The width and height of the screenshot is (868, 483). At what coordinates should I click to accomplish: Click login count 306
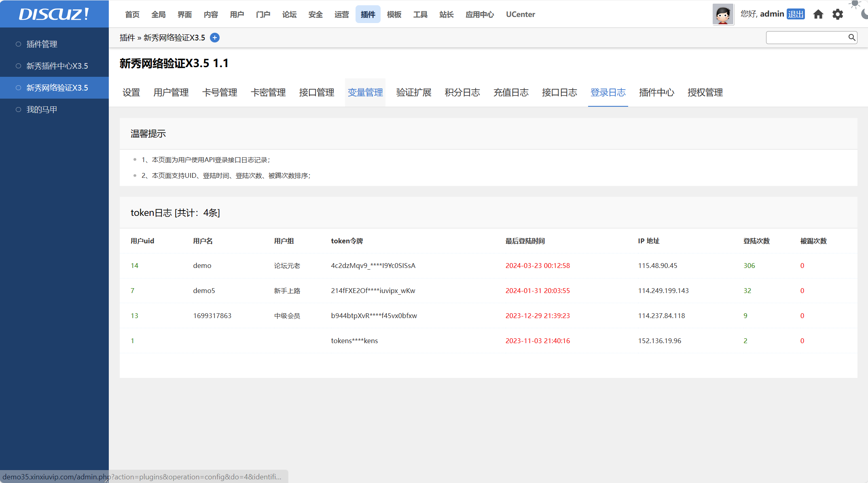pos(749,266)
